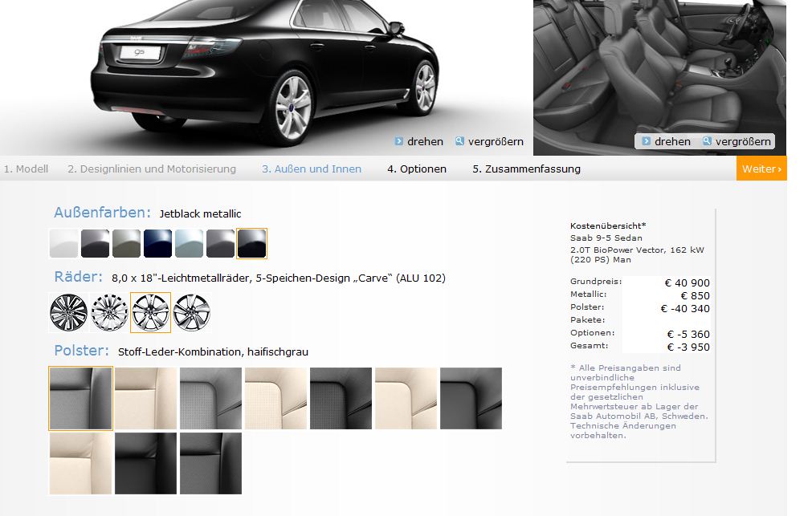The image size is (812, 516).
Task: Click the Kostenübersicht* heading
Action: click(x=608, y=226)
